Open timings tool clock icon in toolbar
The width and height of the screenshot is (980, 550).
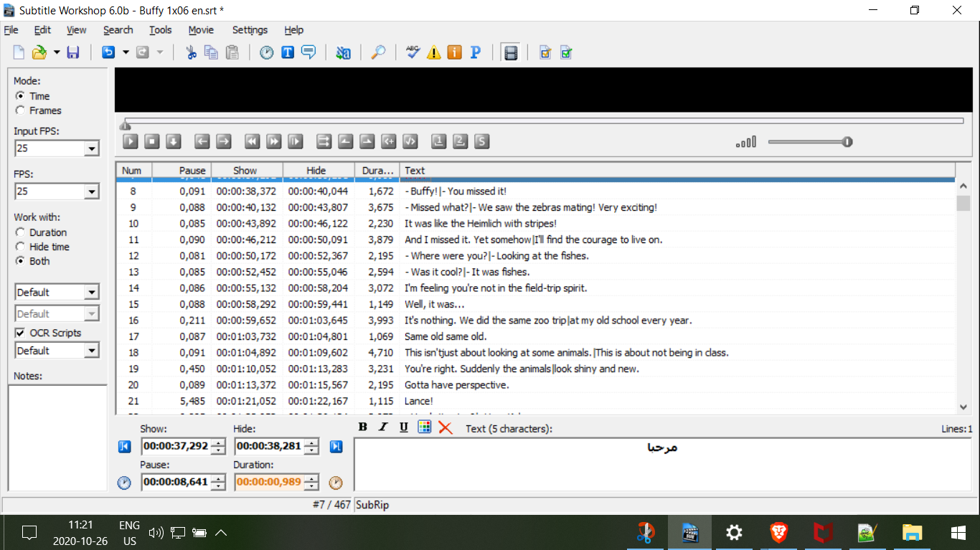267,52
